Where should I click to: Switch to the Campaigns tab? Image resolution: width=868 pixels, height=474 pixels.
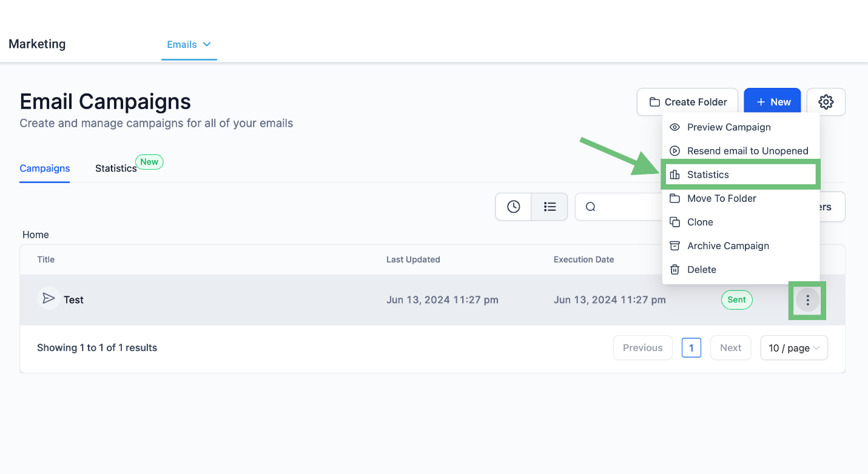(45, 169)
